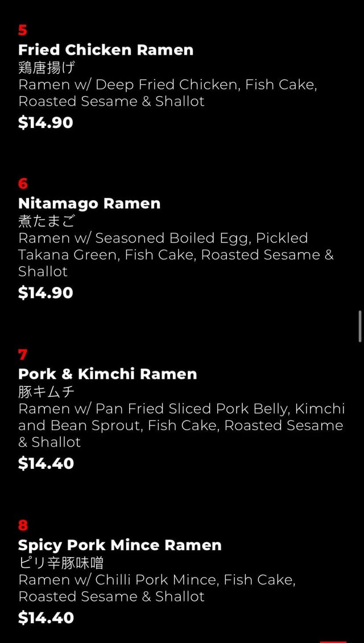
Task: Select the red number 7 marker
Action: (x=23, y=355)
